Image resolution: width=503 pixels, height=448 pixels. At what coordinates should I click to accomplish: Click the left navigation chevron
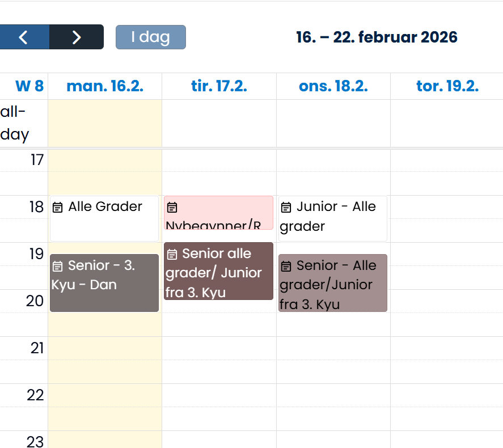tap(24, 37)
